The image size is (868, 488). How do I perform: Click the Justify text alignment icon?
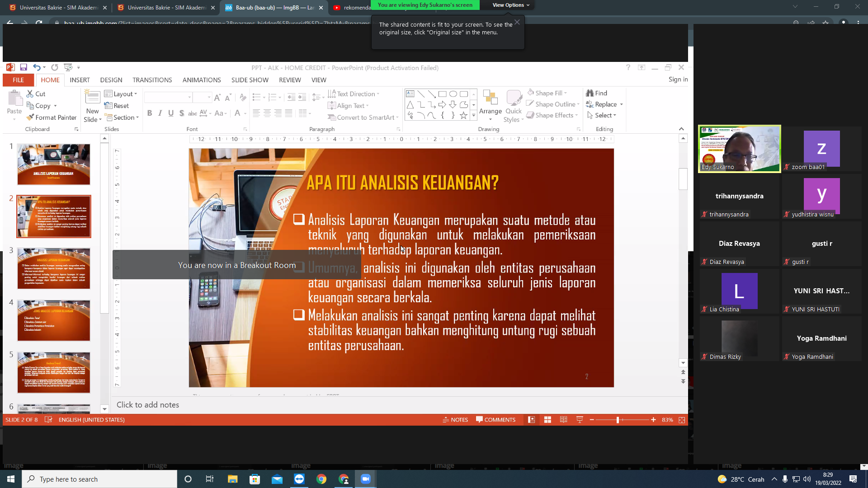tap(289, 113)
